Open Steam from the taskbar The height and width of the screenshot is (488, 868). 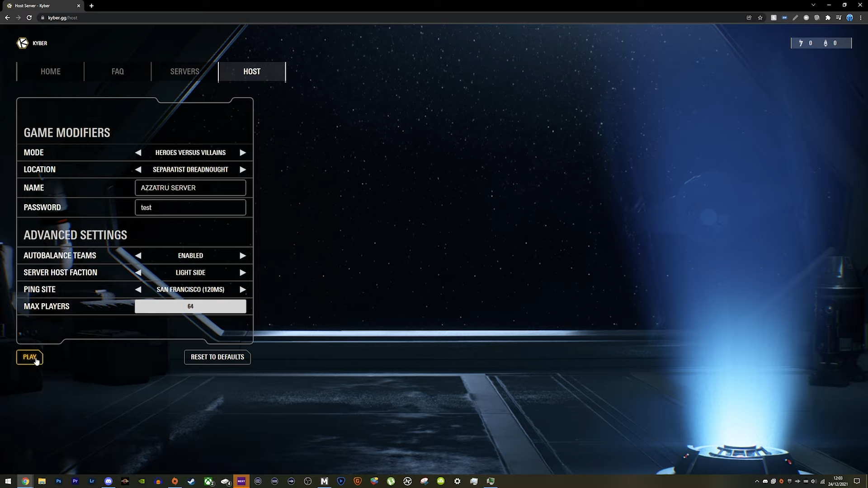tap(191, 481)
